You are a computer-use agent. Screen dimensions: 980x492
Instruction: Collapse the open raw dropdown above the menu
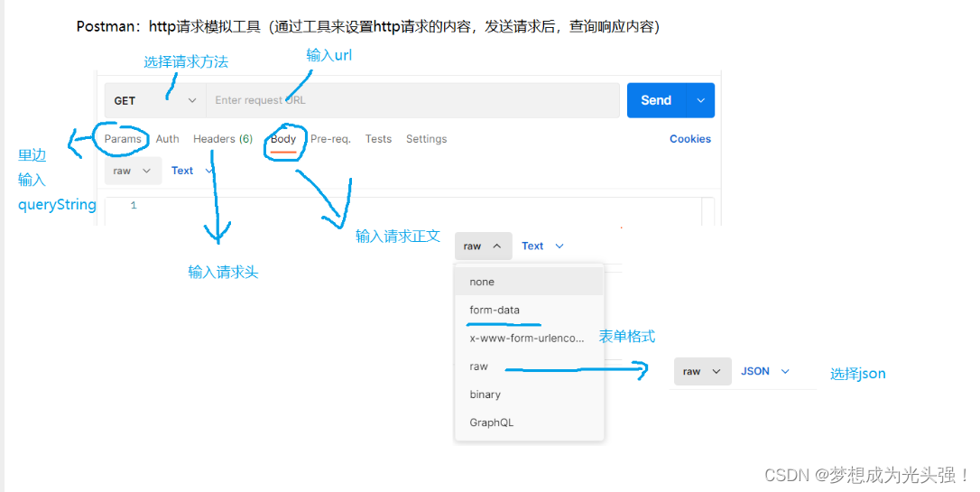(483, 246)
